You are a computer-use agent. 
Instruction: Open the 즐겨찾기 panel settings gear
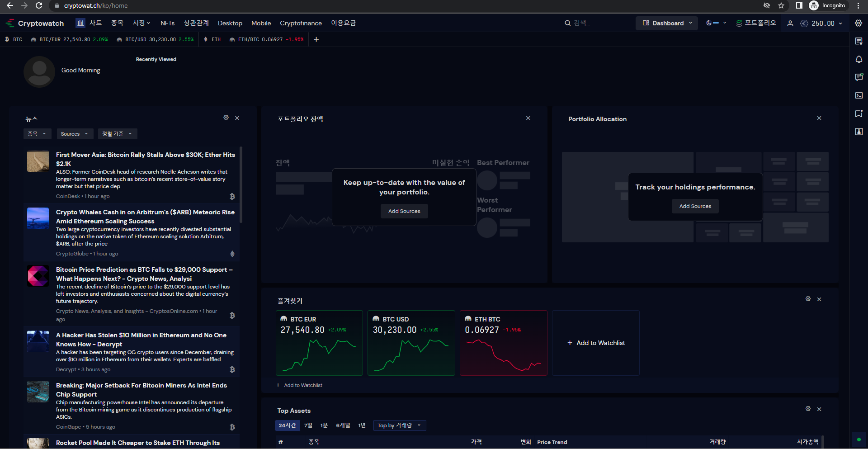pyautogui.click(x=808, y=299)
